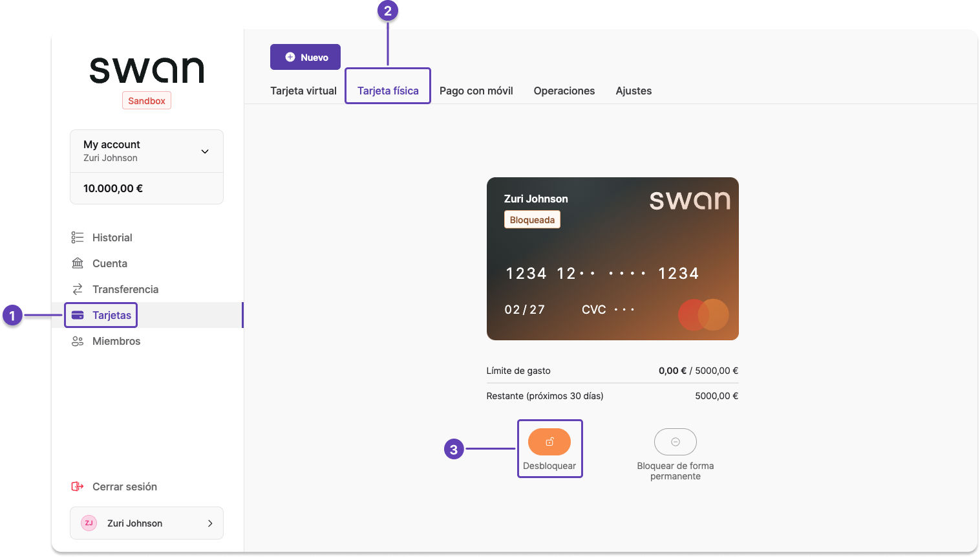
Task: Click the ZJ avatar circle
Action: (89, 523)
